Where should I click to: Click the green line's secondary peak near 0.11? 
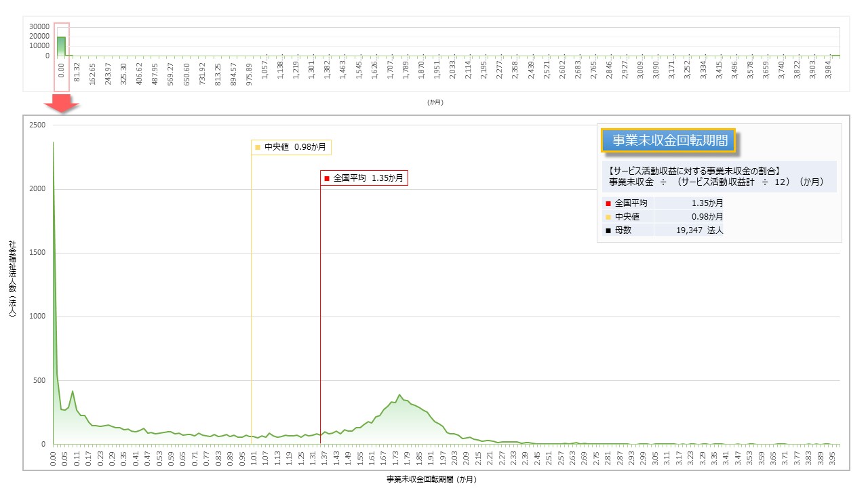[73, 391]
